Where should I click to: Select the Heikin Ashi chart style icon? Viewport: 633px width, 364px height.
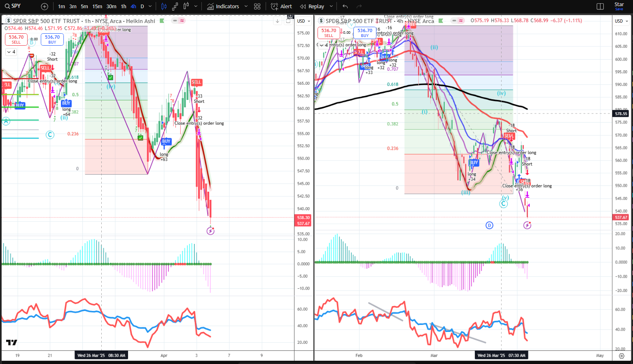pyautogui.click(x=186, y=7)
